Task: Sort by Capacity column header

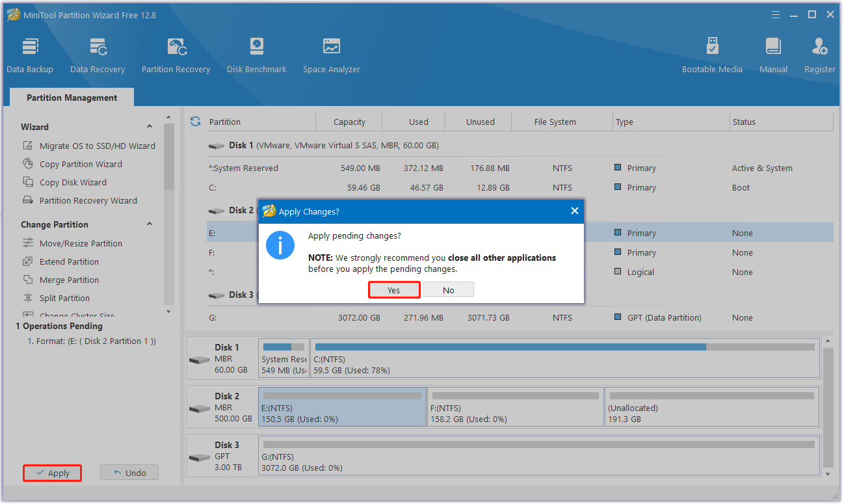Action: 349,122
